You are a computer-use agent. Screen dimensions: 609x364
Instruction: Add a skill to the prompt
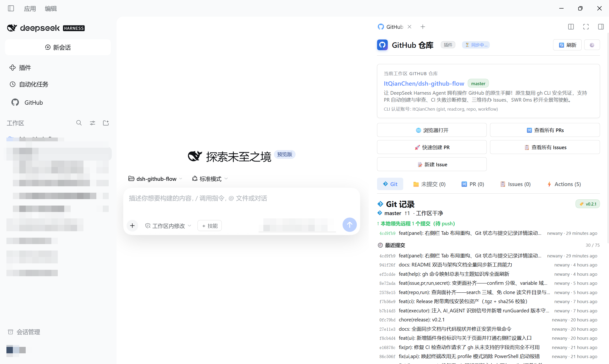click(x=209, y=226)
